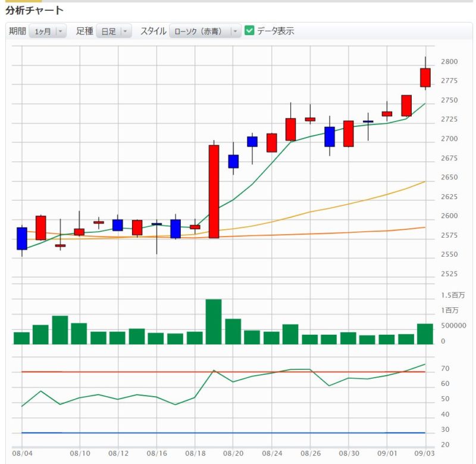Click the 09/03 red candlestick near 2775
476x464 pixels.
pyautogui.click(x=425, y=77)
